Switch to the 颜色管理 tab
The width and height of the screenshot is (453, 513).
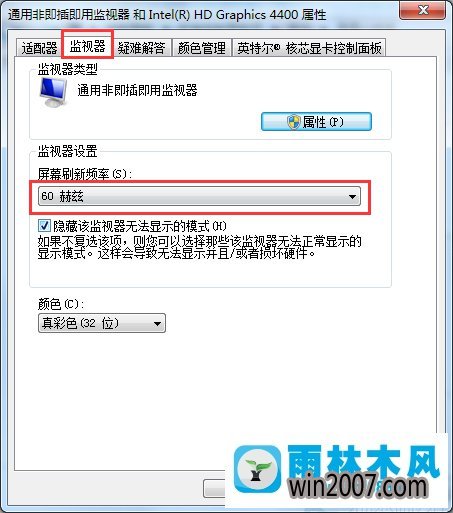point(202,48)
